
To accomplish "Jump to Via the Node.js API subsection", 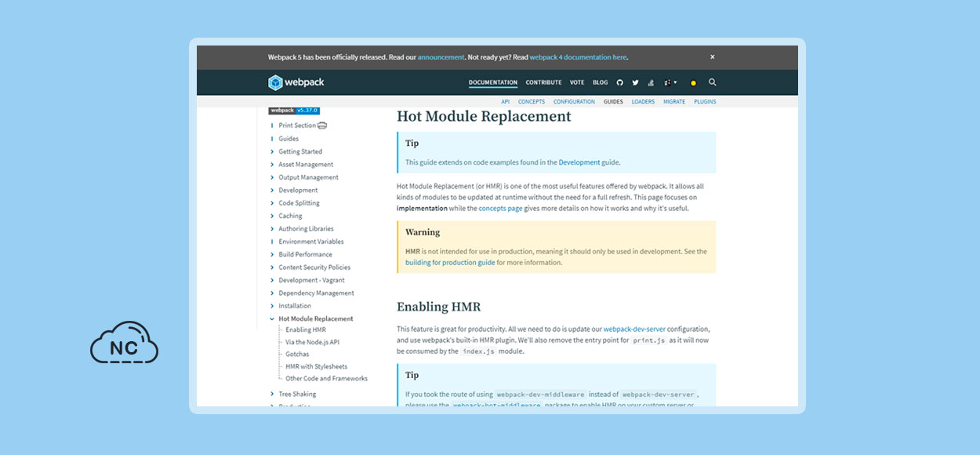I will pos(312,342).
